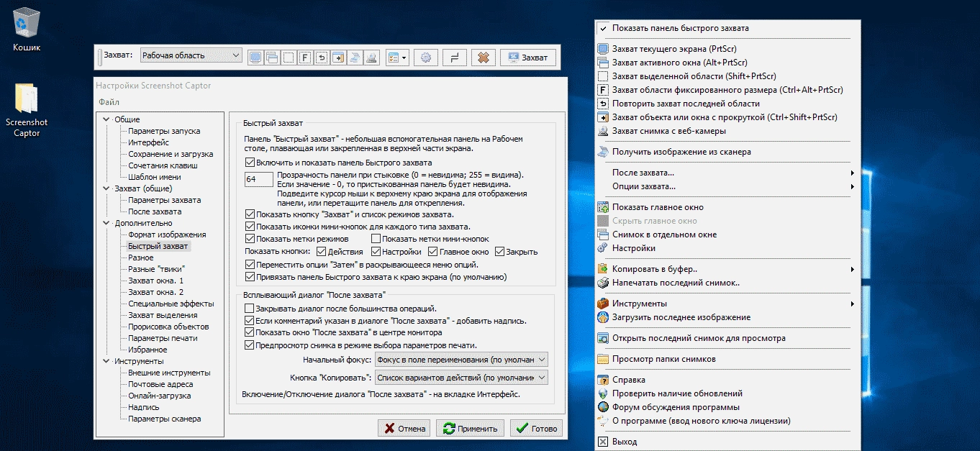Enable Закрывать диалог после большинства операций
This screenshot has height=451, width=980.
[250, 308]
